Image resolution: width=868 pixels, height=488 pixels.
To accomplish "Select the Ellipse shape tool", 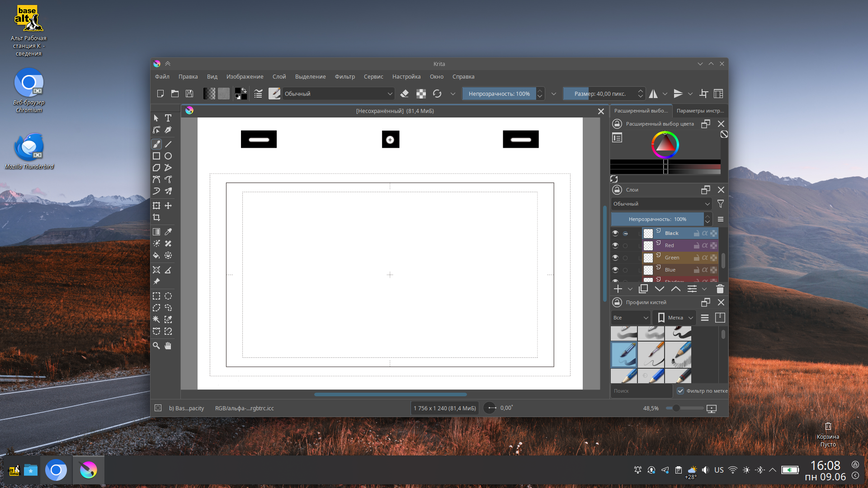I will pos(168,156).
